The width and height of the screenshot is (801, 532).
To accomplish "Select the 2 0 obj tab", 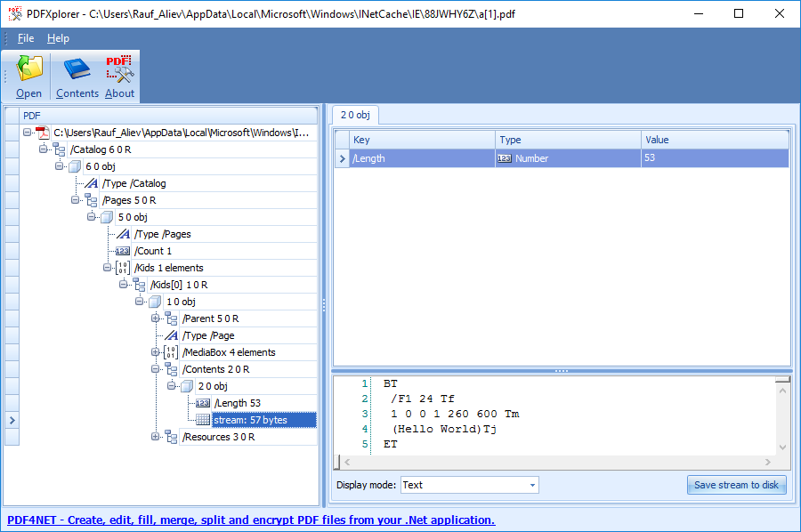I will click(355, 116).
